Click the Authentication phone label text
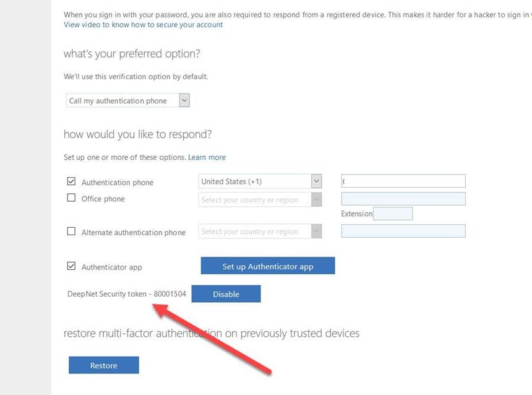Screen dimensions: 532x395 [x=118, y=183]
